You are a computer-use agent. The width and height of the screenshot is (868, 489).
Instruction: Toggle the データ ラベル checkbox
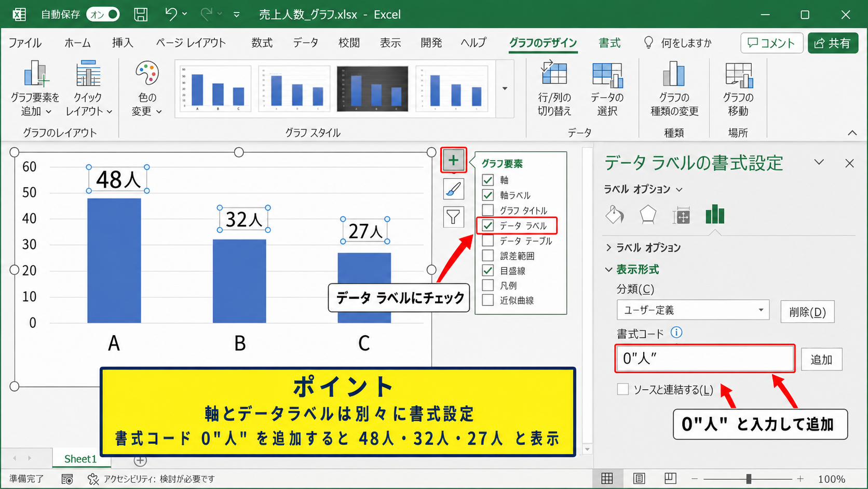tap(488, 226)
